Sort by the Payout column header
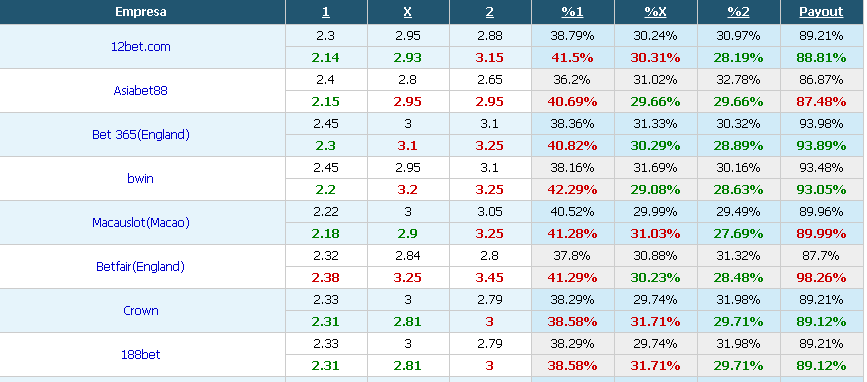 (x=821, y=12)
